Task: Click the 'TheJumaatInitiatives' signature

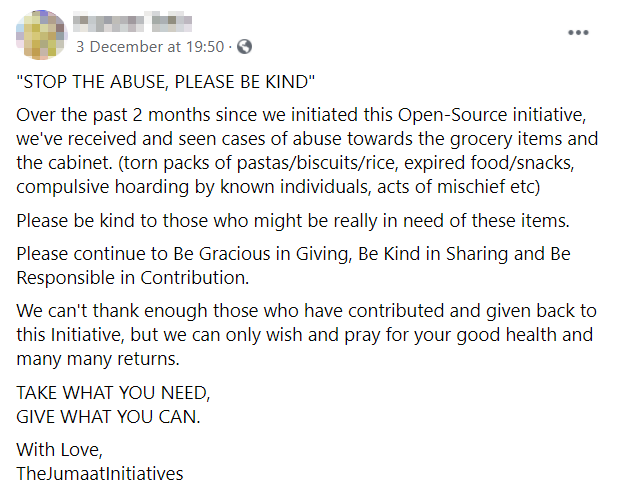Action: 100,473
